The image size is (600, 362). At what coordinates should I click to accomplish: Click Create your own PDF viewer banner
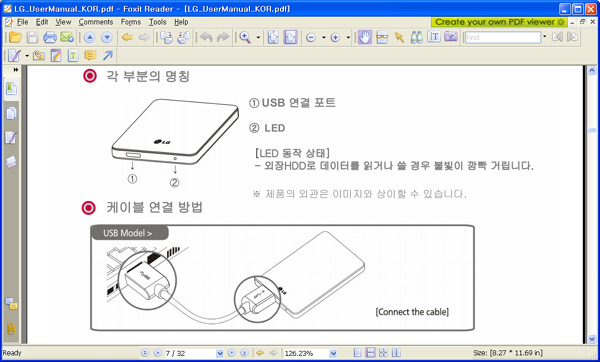(499, 22)
